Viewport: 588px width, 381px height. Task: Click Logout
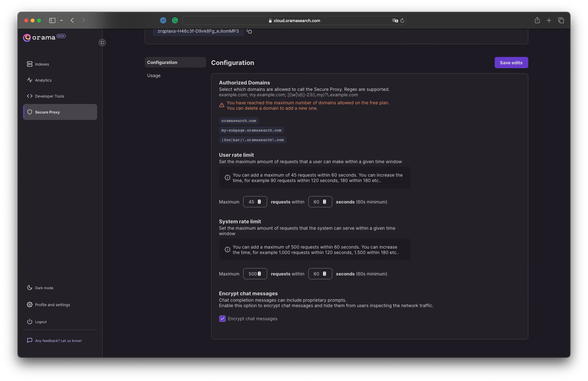(x=37, y=321)
